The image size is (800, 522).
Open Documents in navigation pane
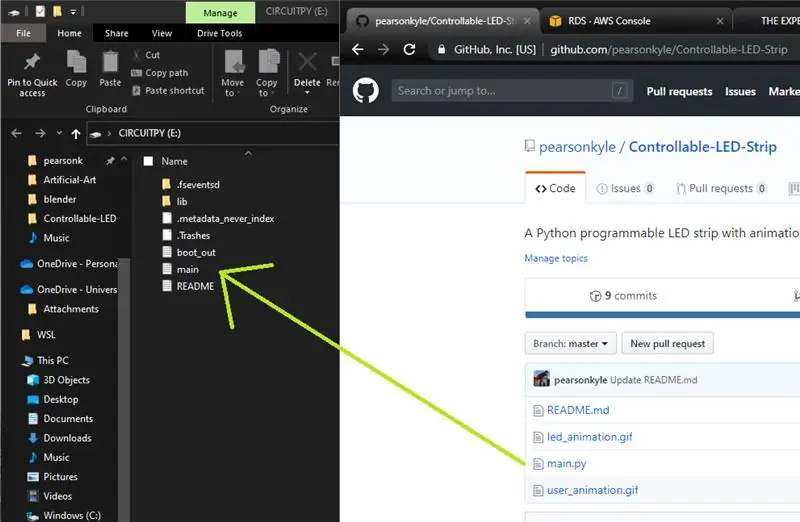click(x=60, y=419)
